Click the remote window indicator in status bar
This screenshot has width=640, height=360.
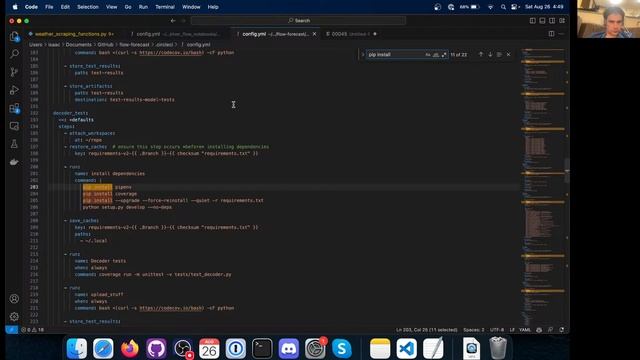[12, 330]
